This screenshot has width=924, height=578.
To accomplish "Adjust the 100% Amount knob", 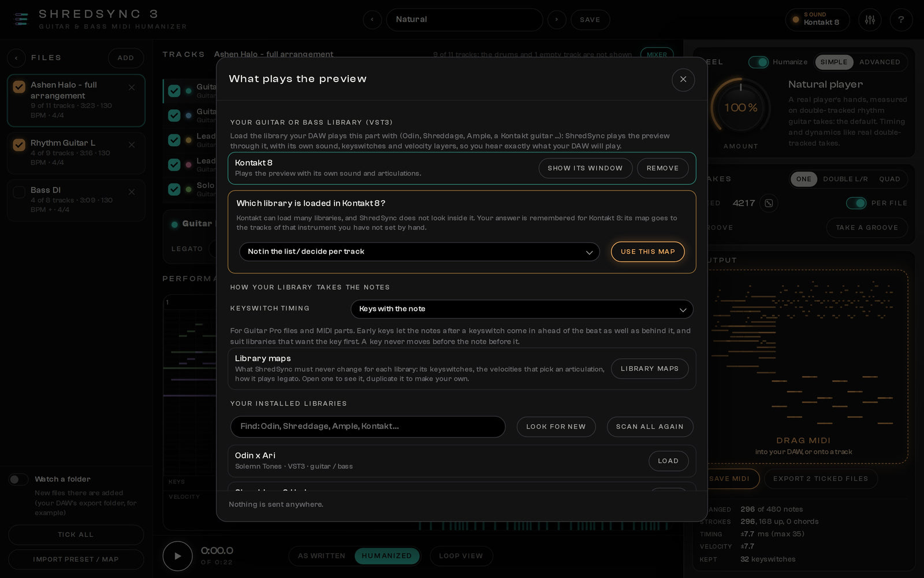I will coord(740,108).
